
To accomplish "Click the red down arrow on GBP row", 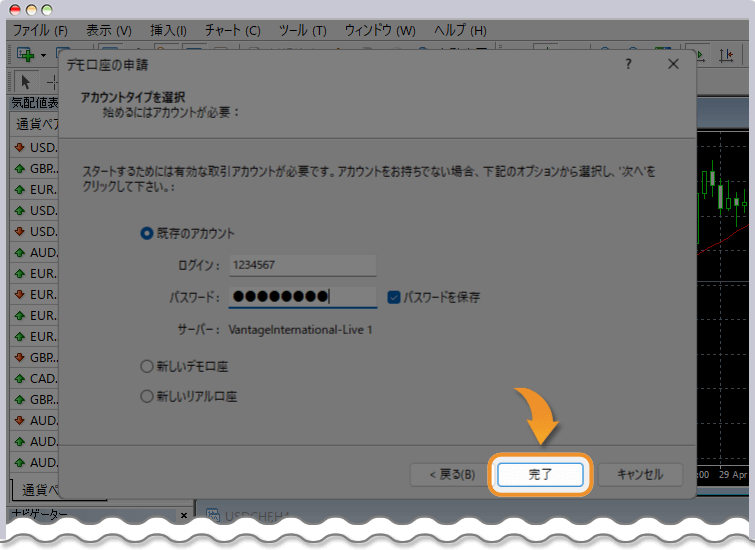I will click(20, 357).
